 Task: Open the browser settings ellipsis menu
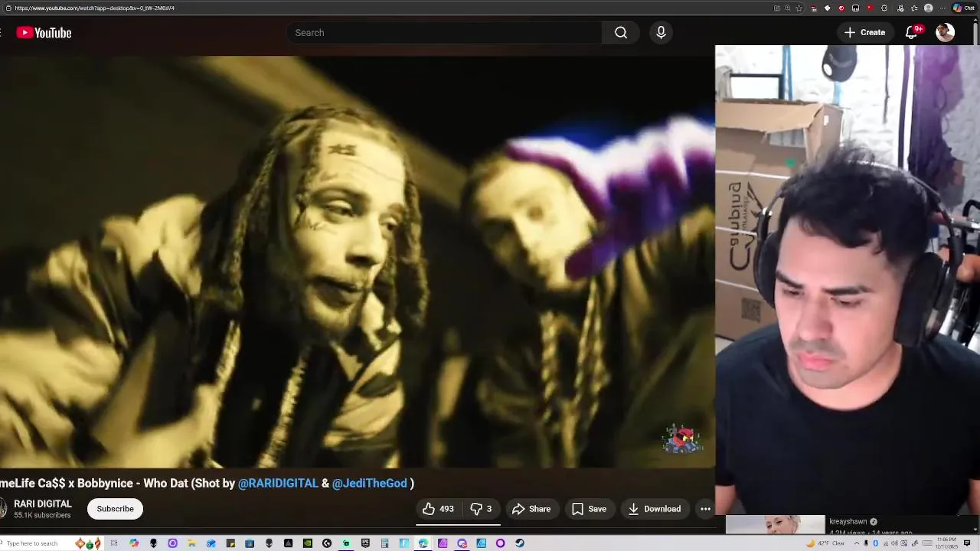click(942, 8)
